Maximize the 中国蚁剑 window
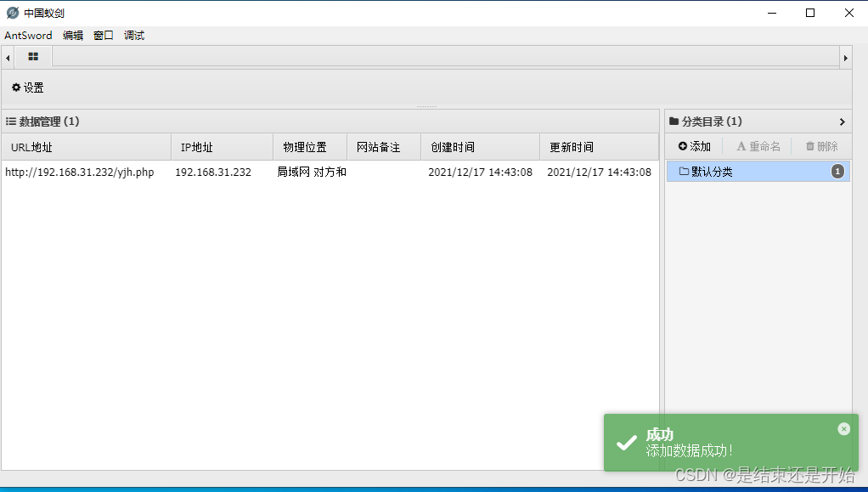 pyautogui.click(x=810, y=13)
